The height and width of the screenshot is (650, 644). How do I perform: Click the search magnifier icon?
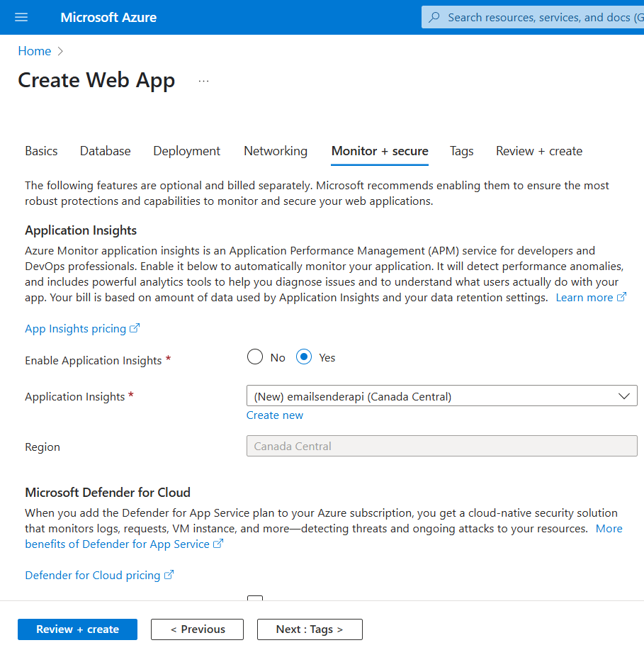(x=434, y=17)
